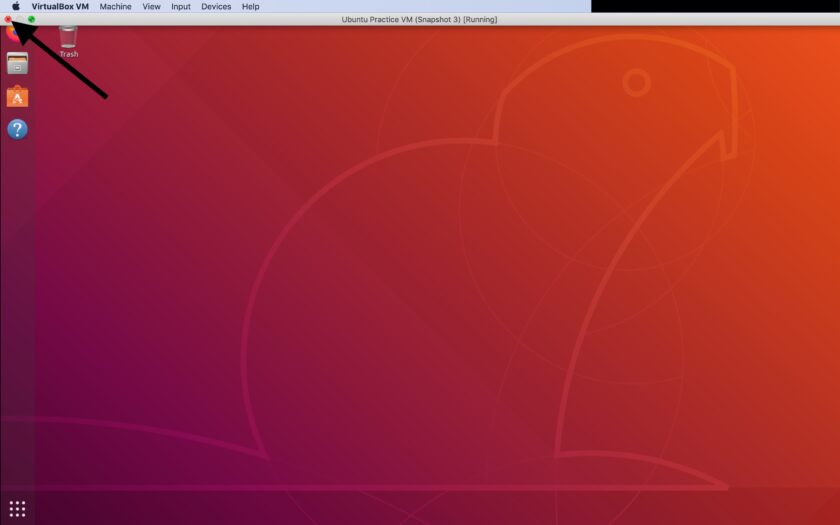Launch Firefox from the Ubuntu dock
This screenshot has width=840, height=525.
pos(13,32)
